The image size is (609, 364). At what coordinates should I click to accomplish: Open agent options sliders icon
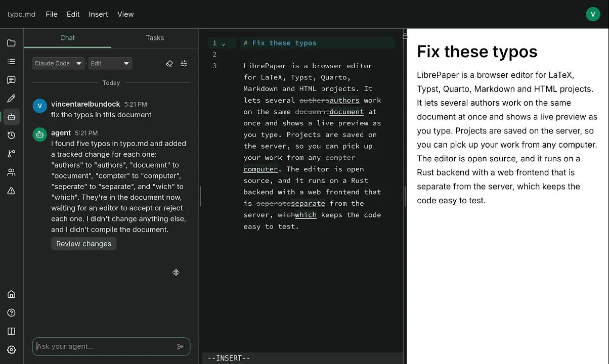pos(184,64)
